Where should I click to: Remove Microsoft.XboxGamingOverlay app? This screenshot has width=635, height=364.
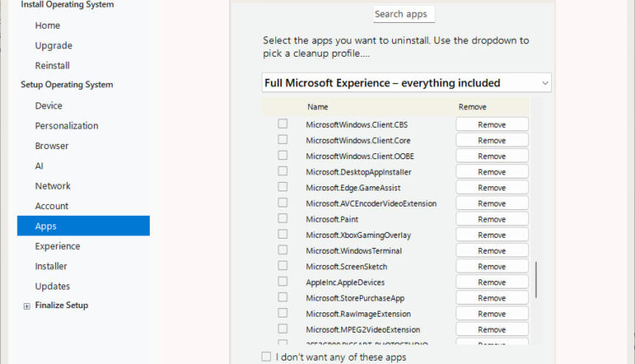pos(491,235)
